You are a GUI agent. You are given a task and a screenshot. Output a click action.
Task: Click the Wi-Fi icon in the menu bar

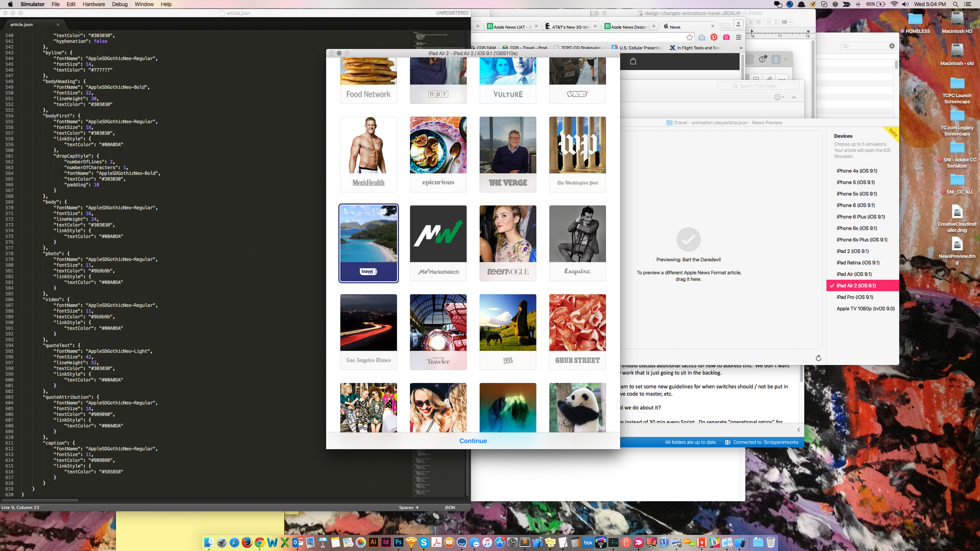894,4
